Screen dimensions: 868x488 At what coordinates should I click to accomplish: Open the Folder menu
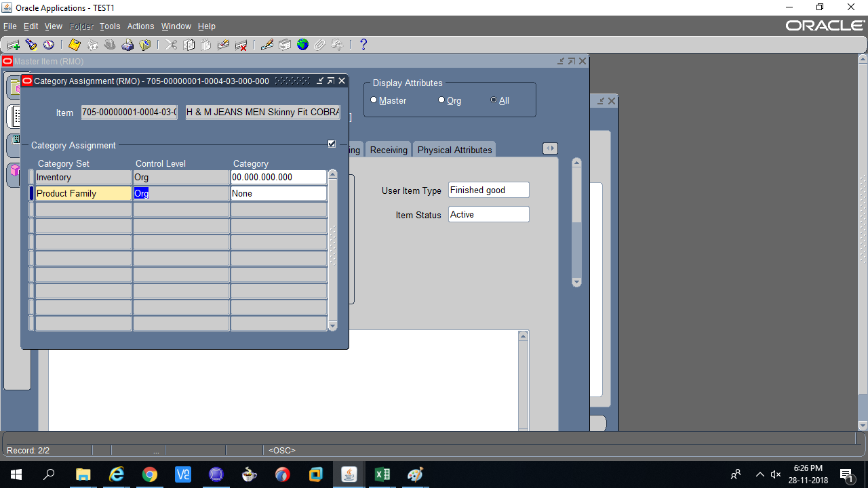pyautogui.click(x=81, y=26)
